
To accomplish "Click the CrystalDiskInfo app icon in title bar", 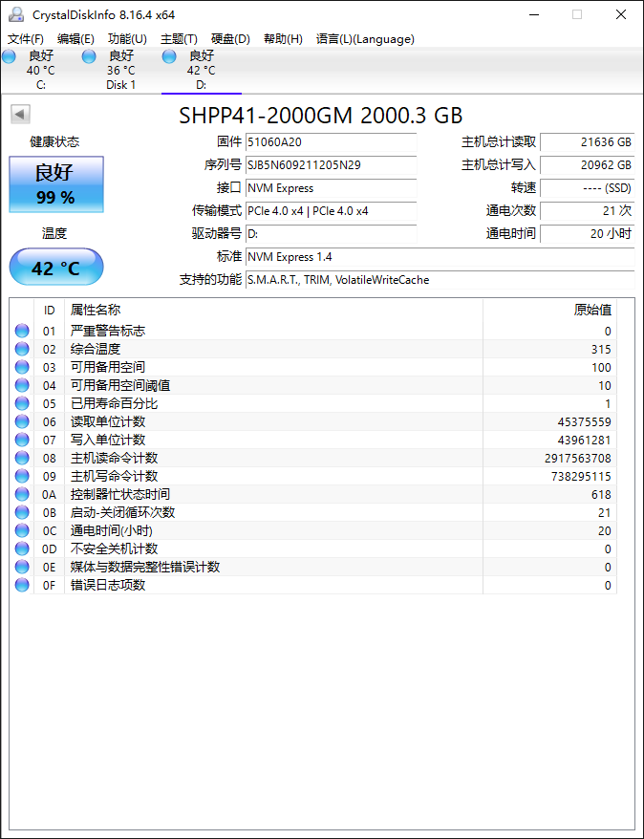I will [17, 14].
